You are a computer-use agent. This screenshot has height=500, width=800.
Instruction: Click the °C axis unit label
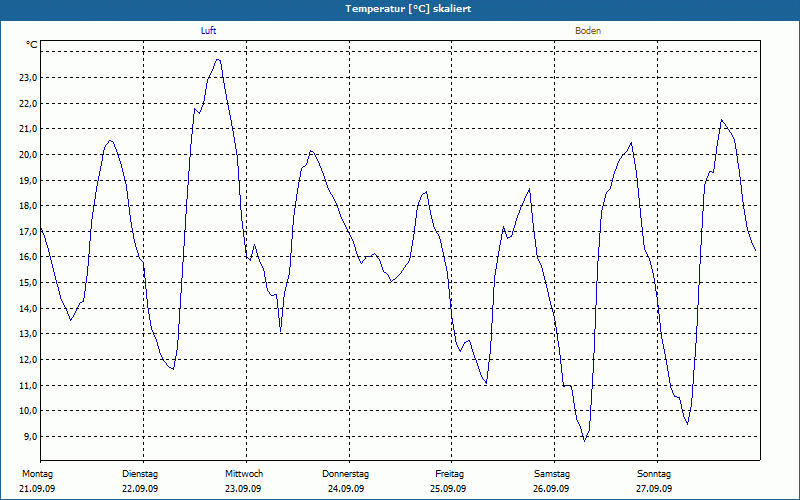[32, 45]
